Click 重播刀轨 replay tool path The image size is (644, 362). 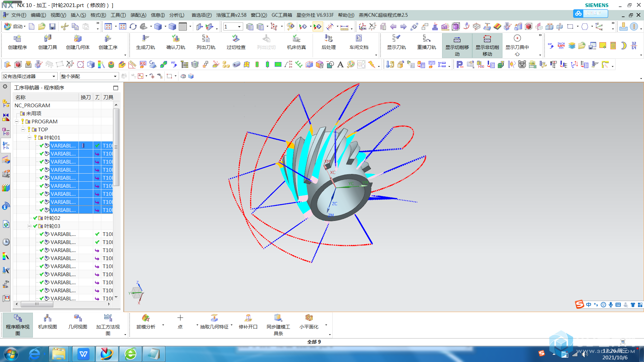(x=427, y=42)
